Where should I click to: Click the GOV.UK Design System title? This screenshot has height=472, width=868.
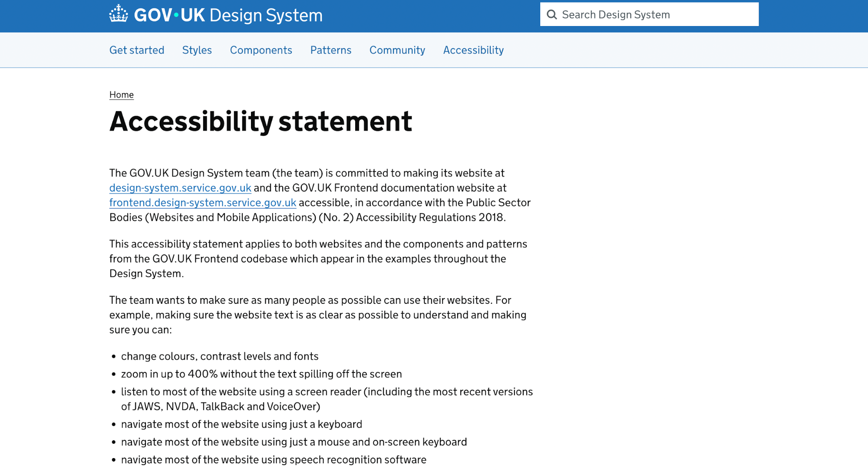(x=228, y=15)
